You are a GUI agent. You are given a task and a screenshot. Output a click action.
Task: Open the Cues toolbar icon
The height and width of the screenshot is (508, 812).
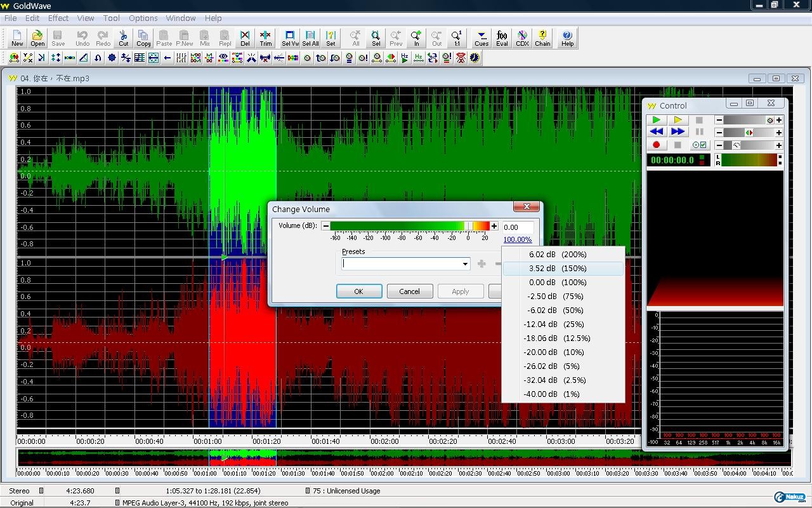click(481, 38)
